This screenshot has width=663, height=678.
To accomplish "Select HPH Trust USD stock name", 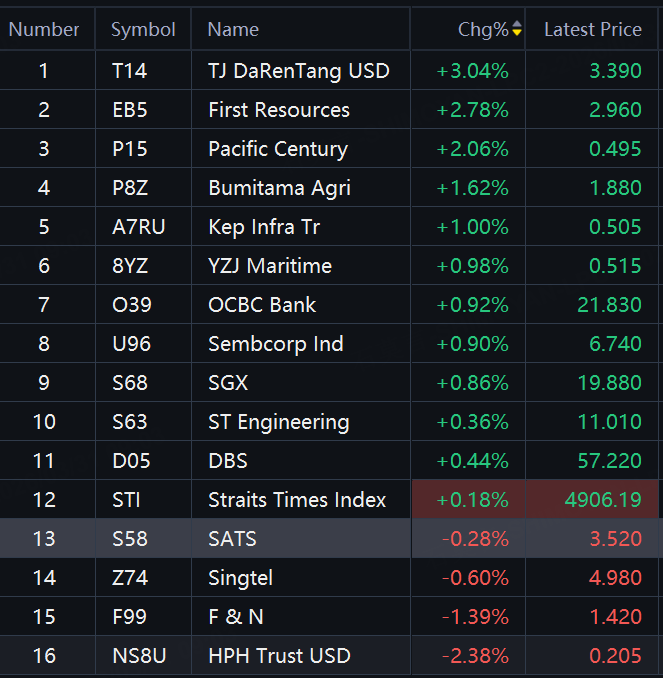I will [x=279, y=656].
